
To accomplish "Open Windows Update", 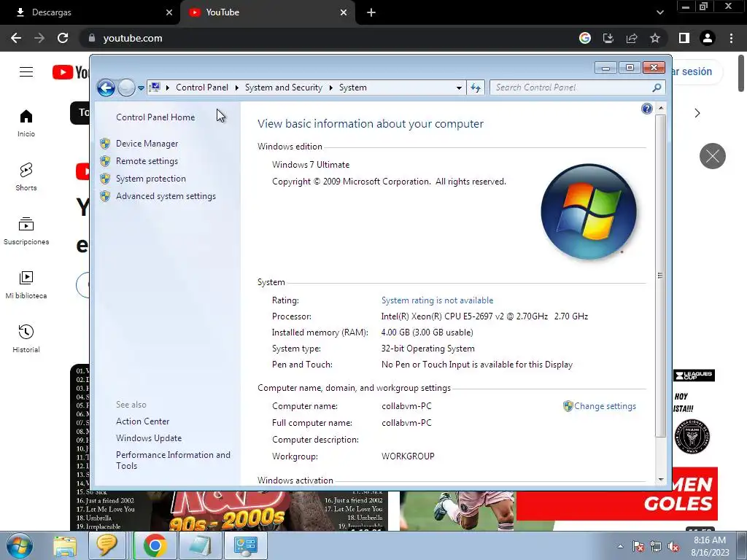I will [149, 438].
